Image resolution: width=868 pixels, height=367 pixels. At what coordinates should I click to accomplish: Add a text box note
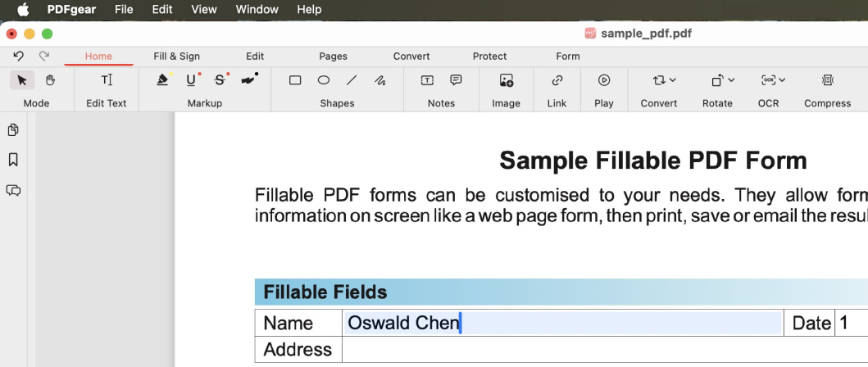click(x=427, y=80)
